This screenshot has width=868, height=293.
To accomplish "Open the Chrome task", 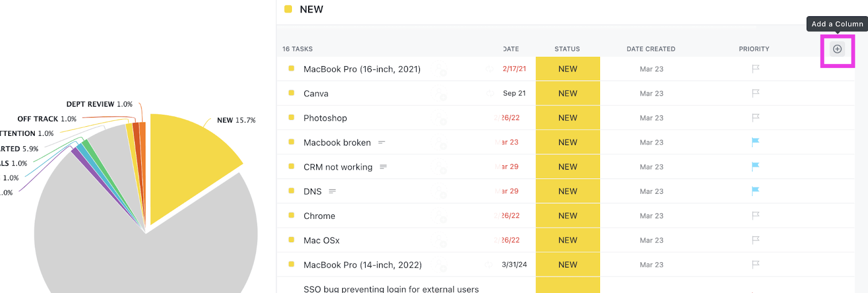I will (319, 216).
